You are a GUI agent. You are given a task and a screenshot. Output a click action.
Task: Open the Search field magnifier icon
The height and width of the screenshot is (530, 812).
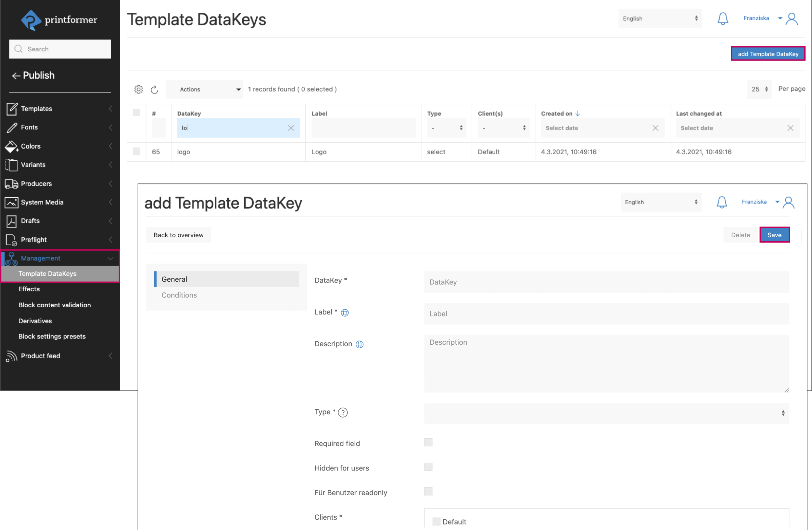[x=19, y=49]
